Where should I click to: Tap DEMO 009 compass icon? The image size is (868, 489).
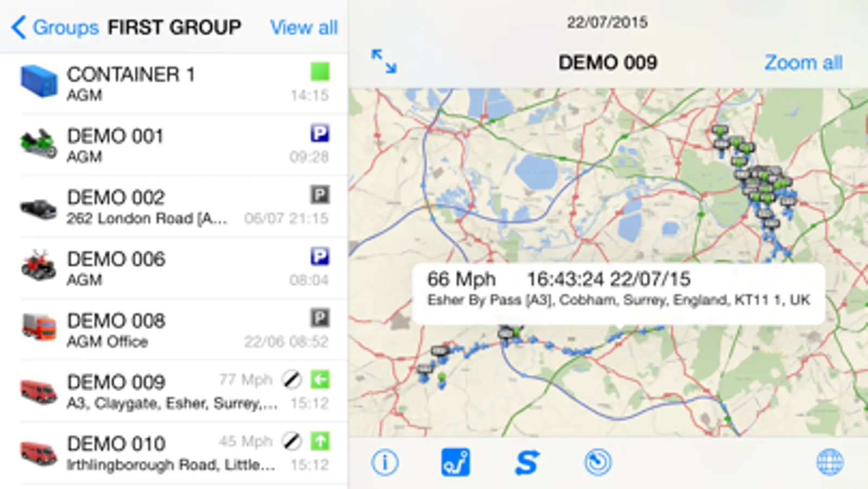(292, 380)
